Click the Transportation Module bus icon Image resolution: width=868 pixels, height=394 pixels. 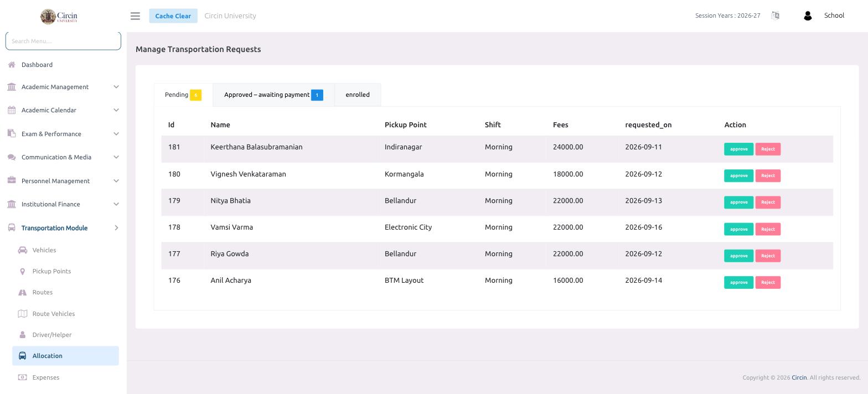12,227
